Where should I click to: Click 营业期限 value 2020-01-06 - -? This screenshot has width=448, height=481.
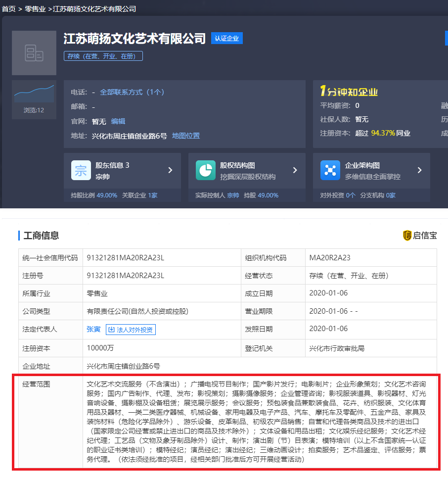click(333, 311)
